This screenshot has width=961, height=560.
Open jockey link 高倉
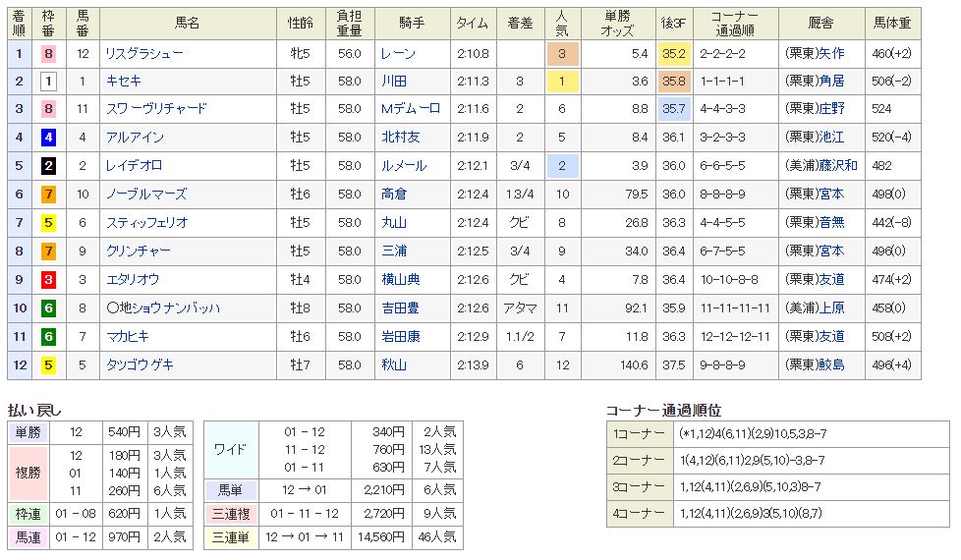[394, 195]
